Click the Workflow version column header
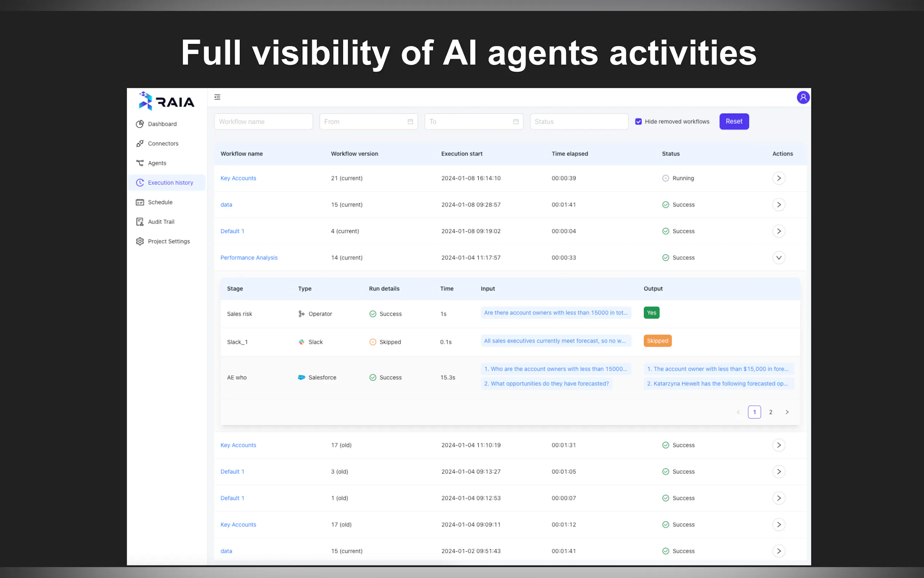Image resolution: width=924 pixels, height=578 pixels. coord(354,154)
